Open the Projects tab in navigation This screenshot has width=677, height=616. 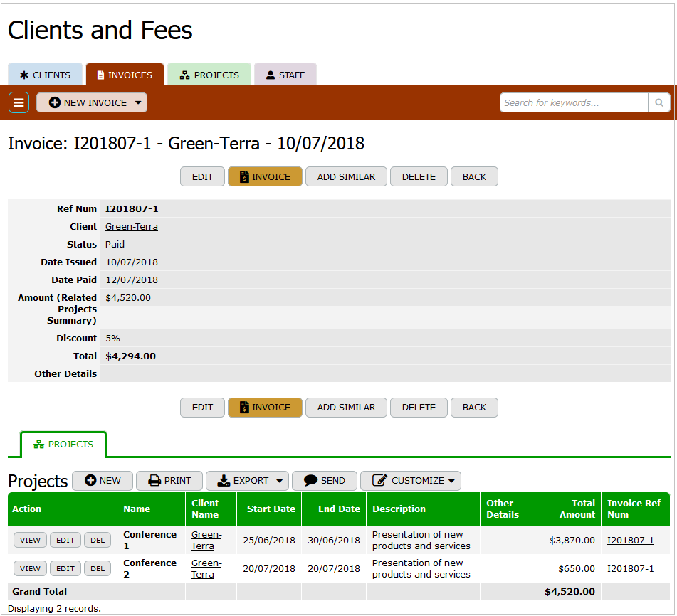pyautogui.click(x=209, y=75)
